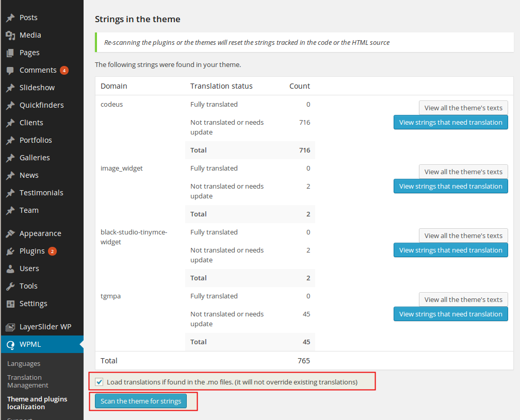Screen dimensions: 520x420
Task: Click the 716 not-translated count for codeus
Action: point(304,123)
